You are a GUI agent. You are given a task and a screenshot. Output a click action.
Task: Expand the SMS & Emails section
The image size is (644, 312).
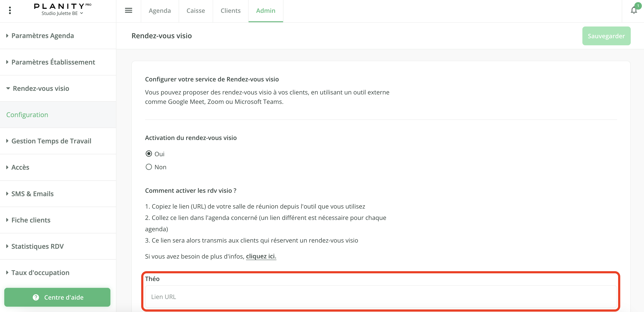(x=33, y=194)
